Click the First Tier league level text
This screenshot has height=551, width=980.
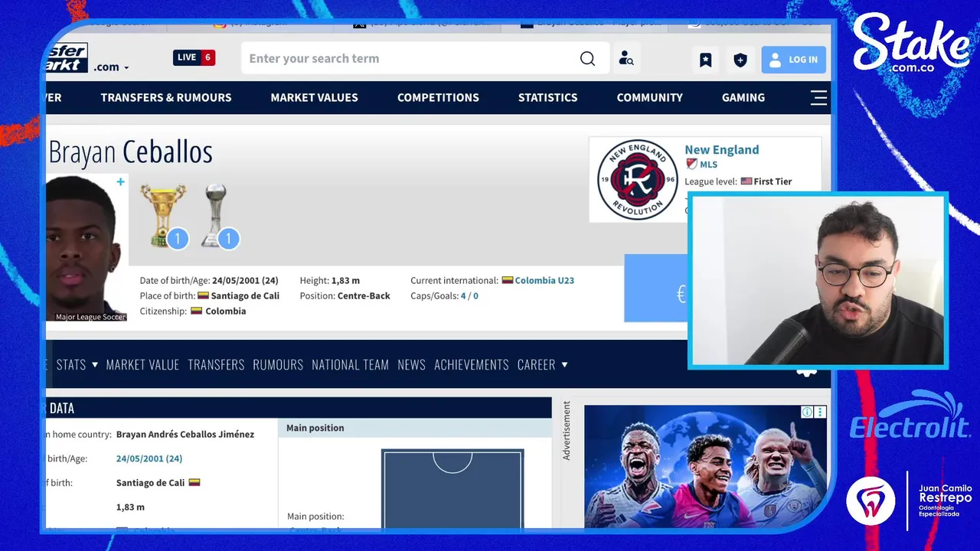(x=773, y=181)
